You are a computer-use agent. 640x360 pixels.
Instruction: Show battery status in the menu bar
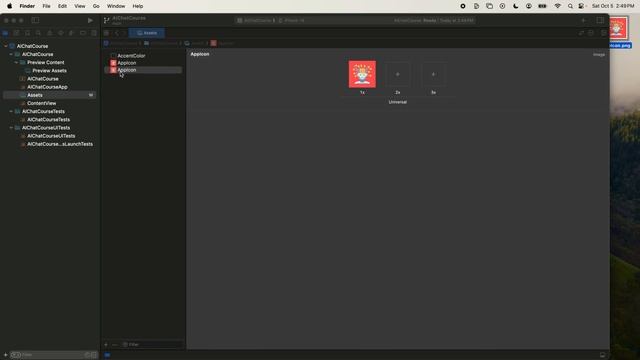tap(542, 6)
